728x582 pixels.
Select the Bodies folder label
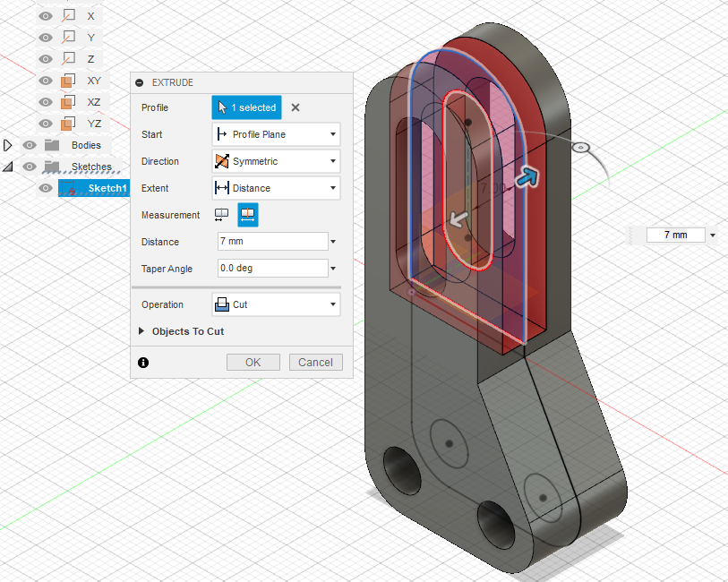(86, 145)
